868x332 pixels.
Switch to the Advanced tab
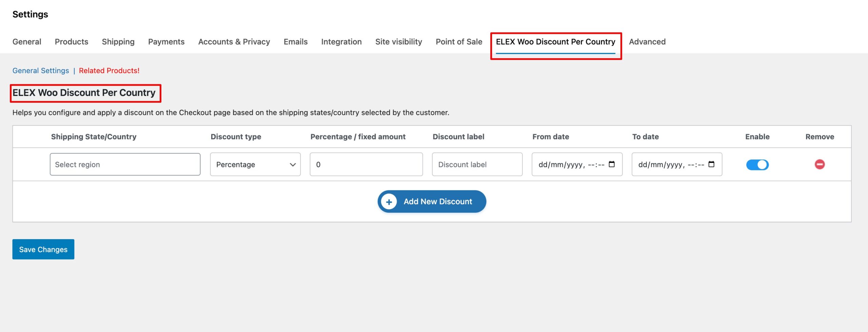pos(647,42)
